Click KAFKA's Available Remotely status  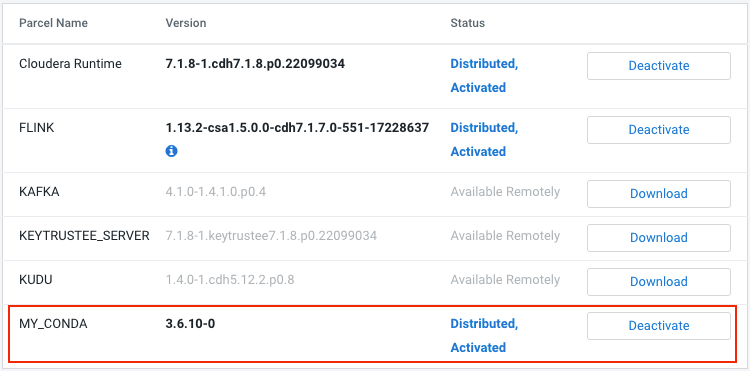pos(505,192)
